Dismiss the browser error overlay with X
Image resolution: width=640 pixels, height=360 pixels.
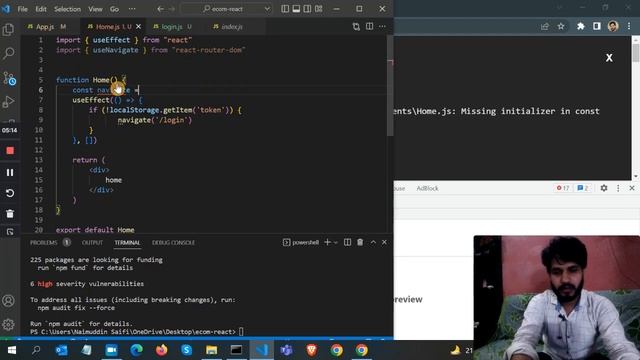(609, 58)
